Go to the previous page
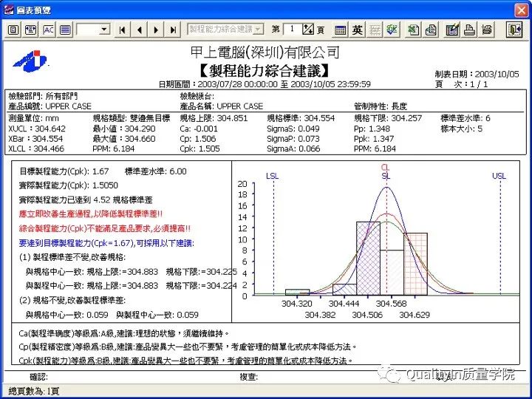This screenshot has height=399, width=532. click(x=139, y=30)
